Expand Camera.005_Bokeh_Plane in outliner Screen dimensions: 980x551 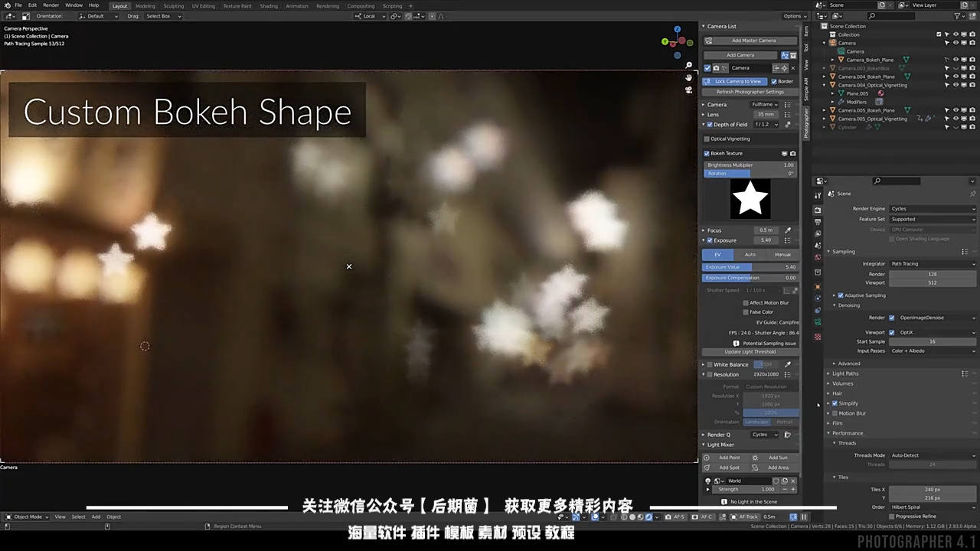(x=825, y=110)
